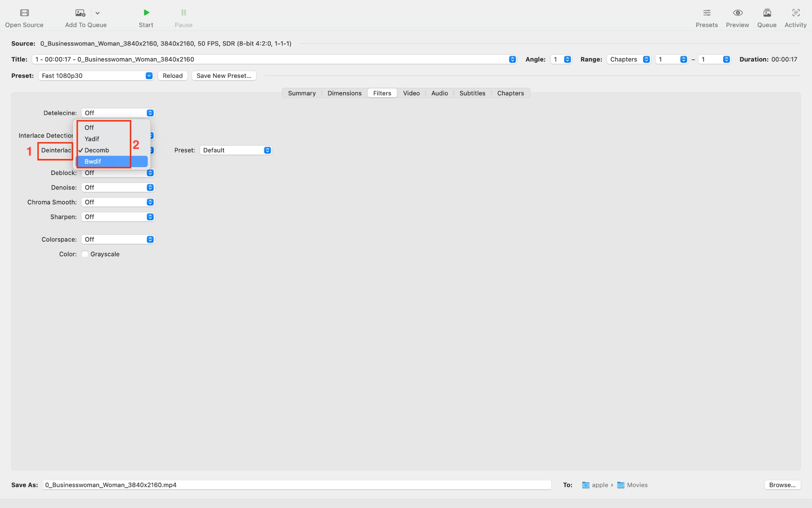Open the Fast 1080p30 preset dropdown
The width and height of the screenshot is (812, 508).
(96, 75)
